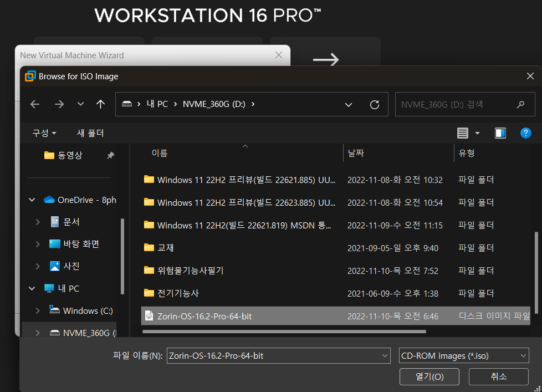The height and width of the screenshot is (392, 542).
Task: Select '바탕 화면' in navigation pane
Action: (x=74, y=244)
